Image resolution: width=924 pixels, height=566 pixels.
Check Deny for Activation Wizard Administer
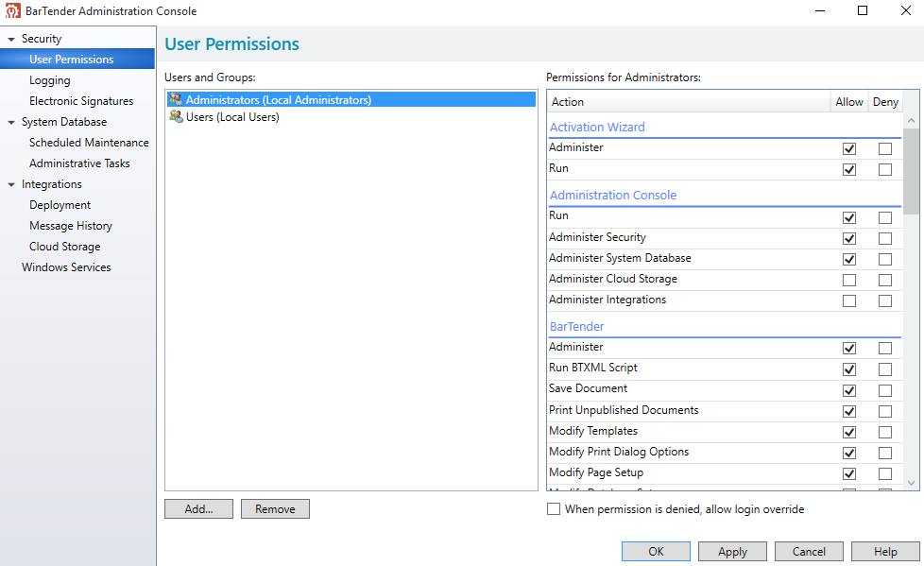click(x=885, y=148)
